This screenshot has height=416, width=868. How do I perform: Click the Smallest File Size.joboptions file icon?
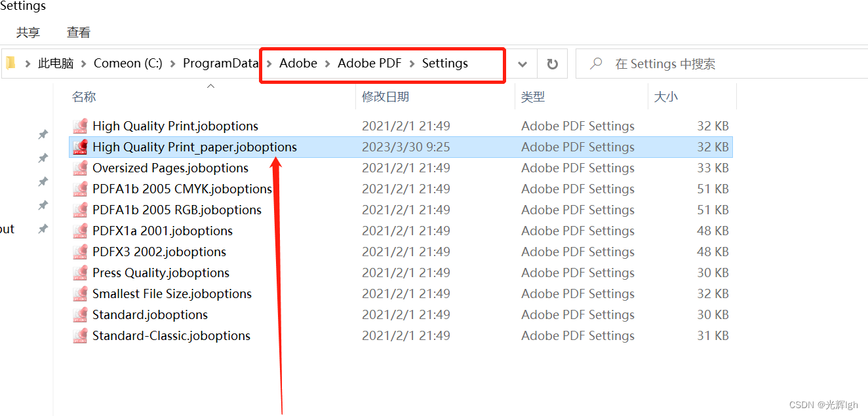pos(81,293)
